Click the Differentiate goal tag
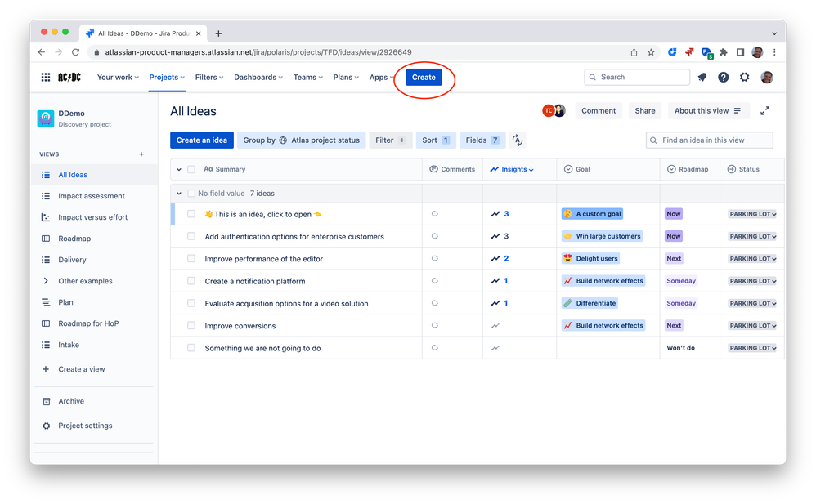Viewport: 816px width, 504px height. tap(590, 303)
